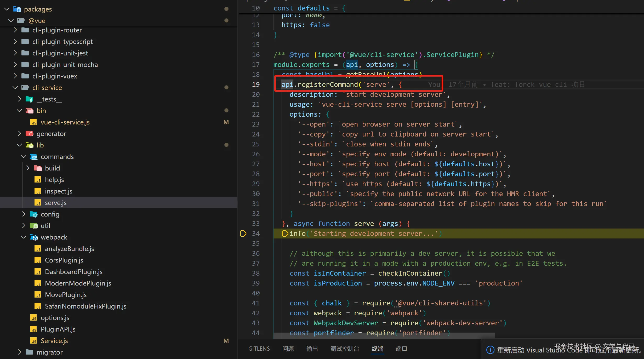Expand the cli-plugin-router folder
Image resolution: width=644 pixels, height=359 pixels.
pyautogui.click(x=15, y=30)
